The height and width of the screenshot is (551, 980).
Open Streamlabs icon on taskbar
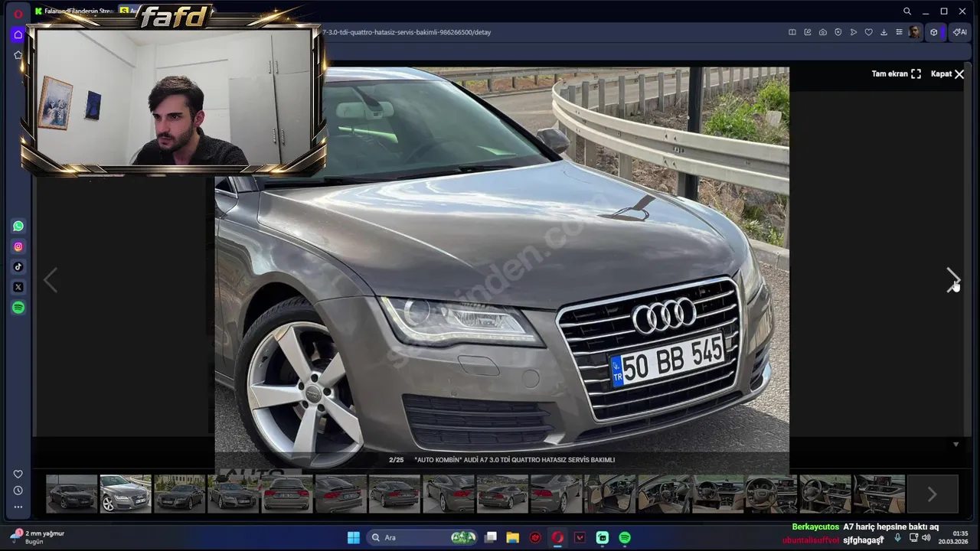pos(603,537)
